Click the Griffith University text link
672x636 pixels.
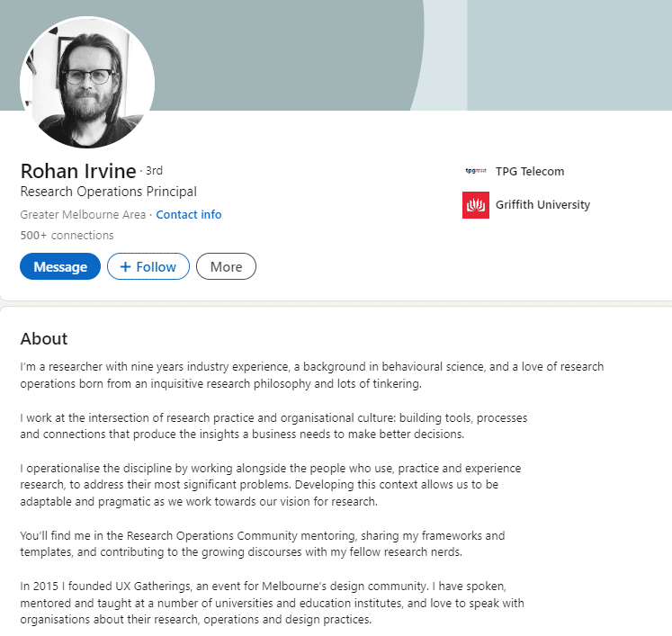click(542, 205)
